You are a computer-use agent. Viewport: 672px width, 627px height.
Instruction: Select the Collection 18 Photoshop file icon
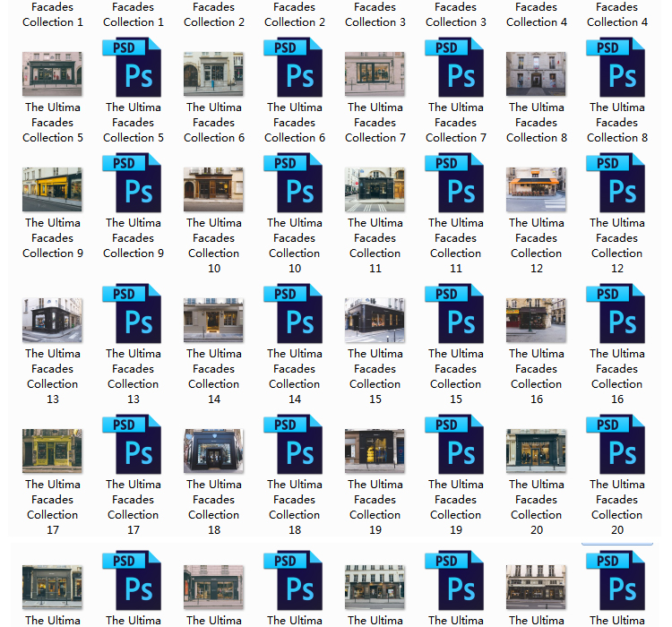[294, 445]
